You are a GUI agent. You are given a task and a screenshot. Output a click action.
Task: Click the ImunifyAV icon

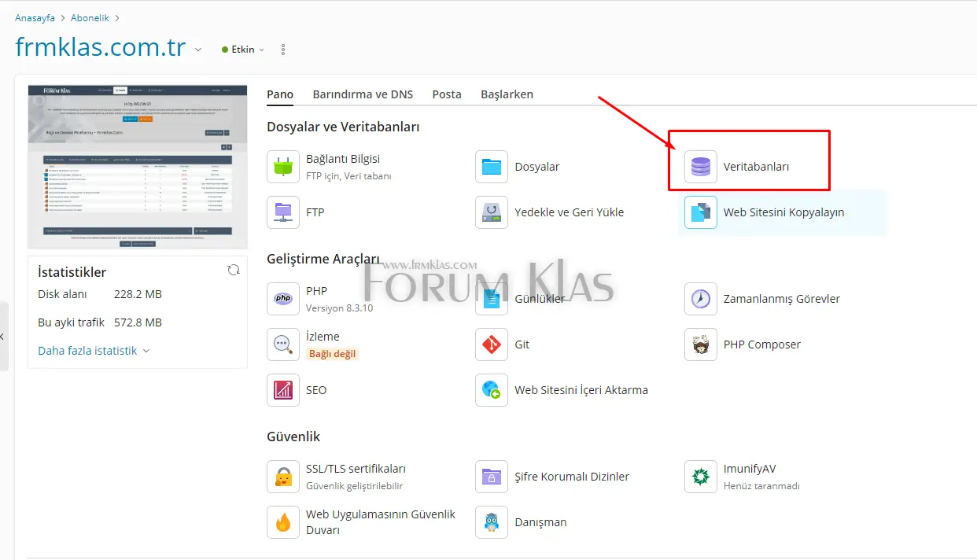(700, 477)
